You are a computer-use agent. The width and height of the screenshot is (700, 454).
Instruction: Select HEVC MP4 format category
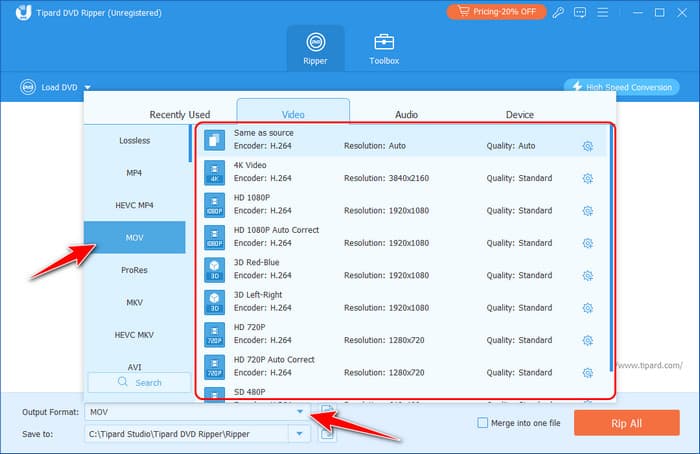pos(134,205)
